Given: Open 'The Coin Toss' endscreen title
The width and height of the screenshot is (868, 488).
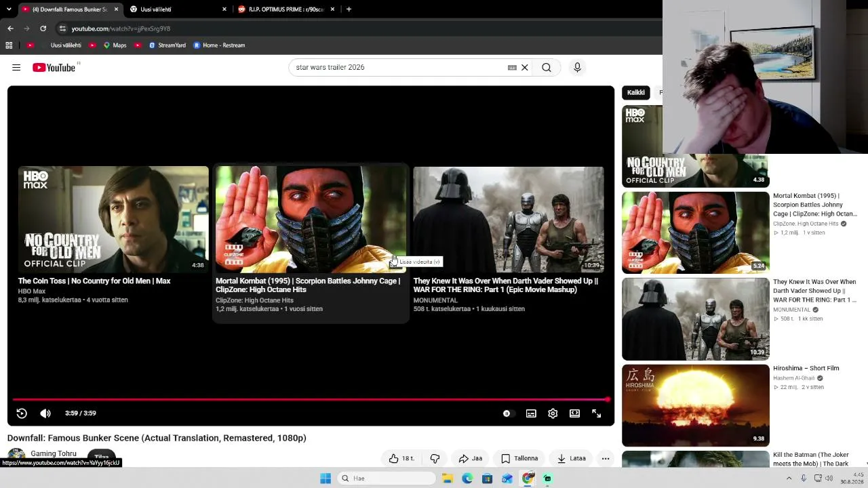Looking at the screenshot, I should (x=94, y=281).
